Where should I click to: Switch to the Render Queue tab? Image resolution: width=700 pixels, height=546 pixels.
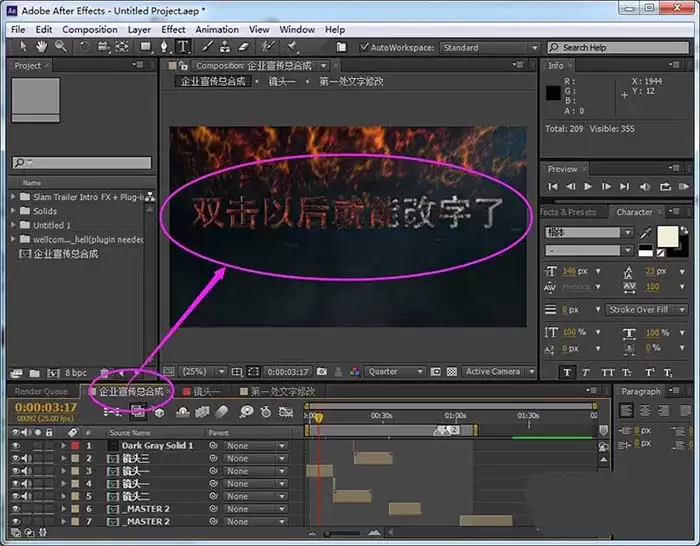click(41, 392)
